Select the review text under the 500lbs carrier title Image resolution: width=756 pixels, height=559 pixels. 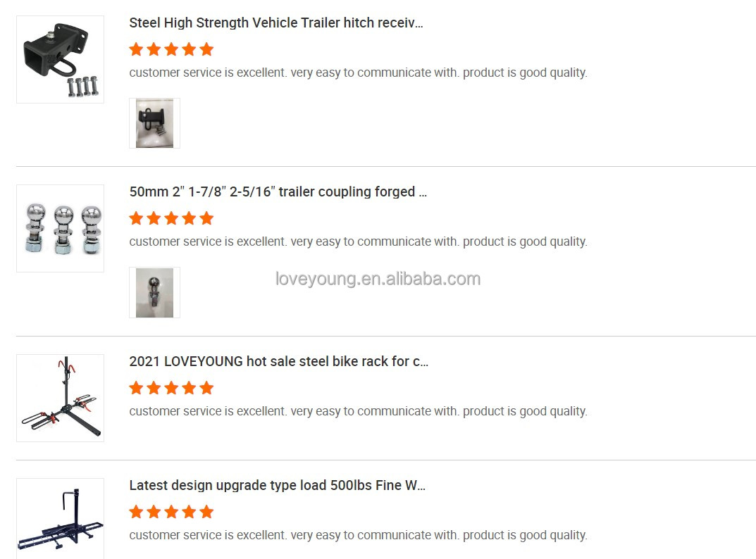358,535
